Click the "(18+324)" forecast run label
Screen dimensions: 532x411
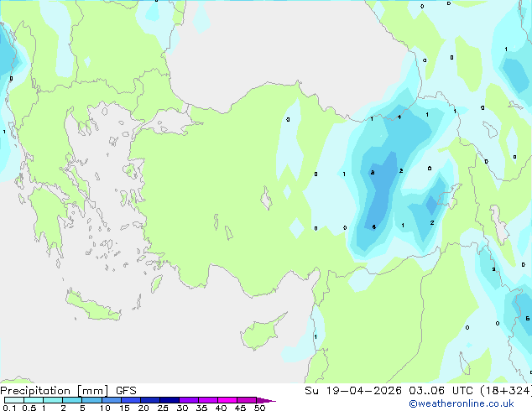click(x=505, y=391)
